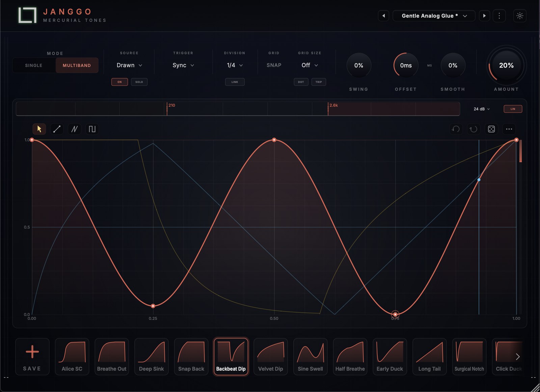
Task: Click the blue playhead position dot
Action: tap(479, 180)
